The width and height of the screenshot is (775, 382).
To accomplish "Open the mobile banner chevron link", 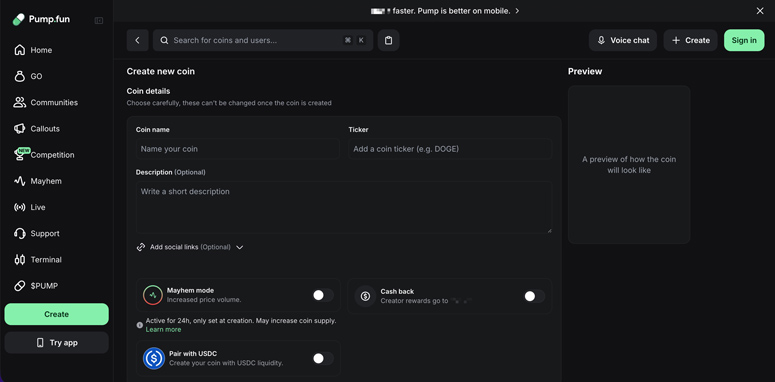I will 517,11.
